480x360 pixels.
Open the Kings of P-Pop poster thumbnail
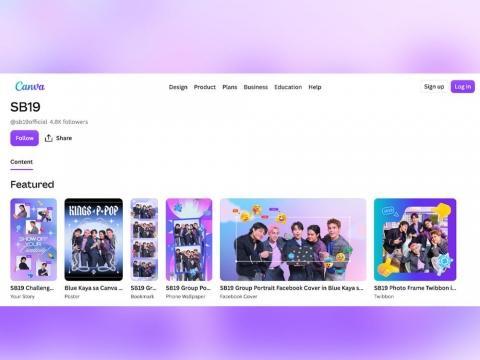pyautogui.click(x=93, y=239)
